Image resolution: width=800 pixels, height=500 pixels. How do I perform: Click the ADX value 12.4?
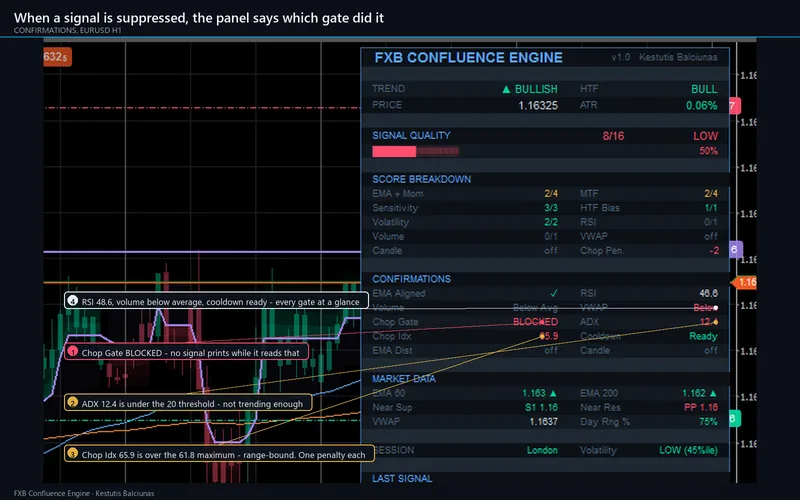coord(709,322)
